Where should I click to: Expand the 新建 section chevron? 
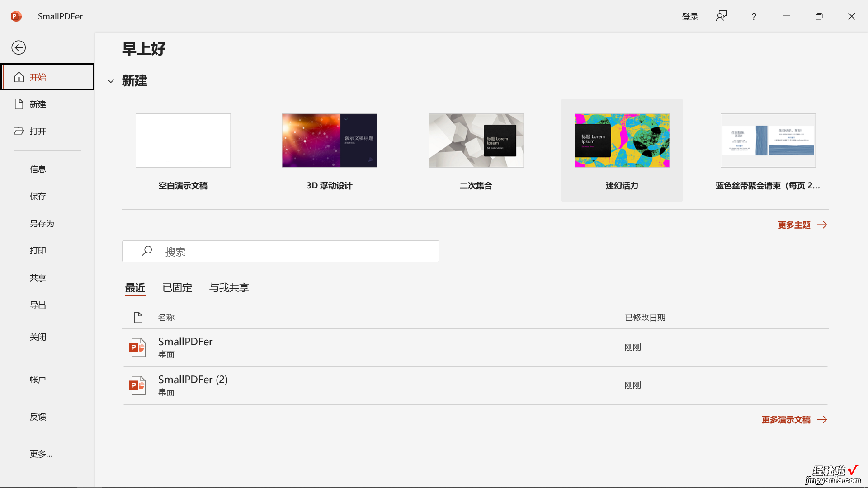(x=110, y=80)
